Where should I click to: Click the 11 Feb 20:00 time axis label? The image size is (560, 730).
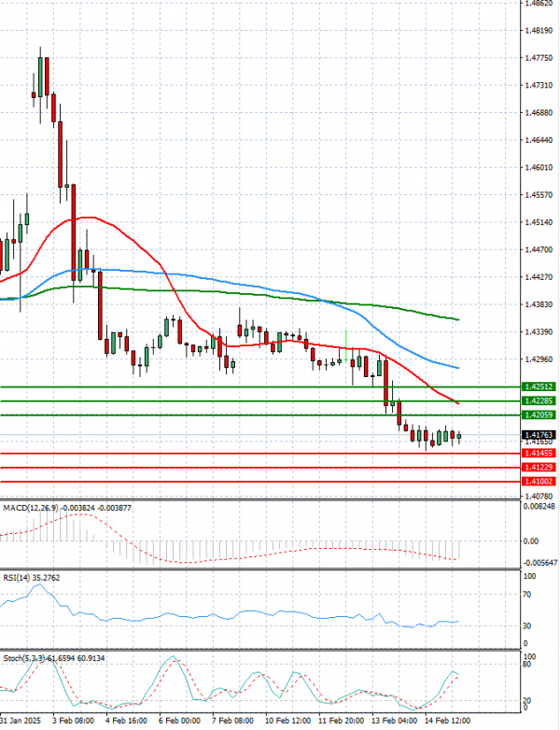pyautogui.click(x=340, y=721)
